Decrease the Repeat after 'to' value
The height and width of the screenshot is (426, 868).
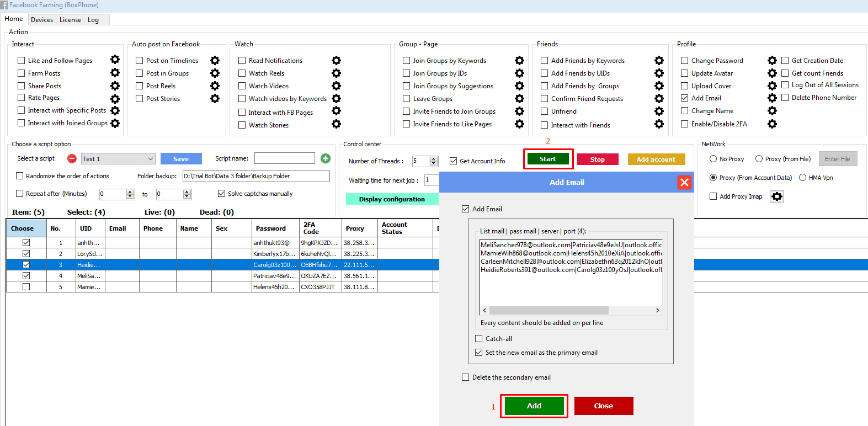point(187,196)
